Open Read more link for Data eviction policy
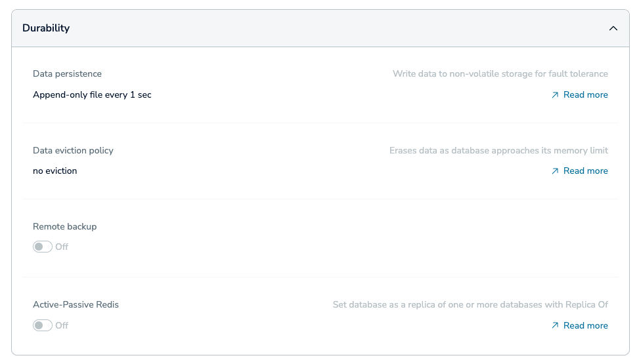Viewport: 639px width, 364px height. coord(585,171)
